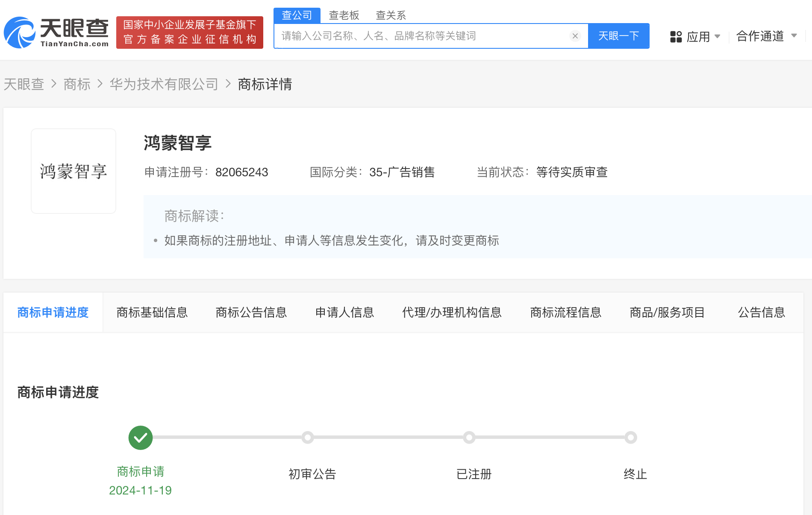
Task: Go to 华为技术有限公司 breadcrumb link
Action: coord(164,84)
